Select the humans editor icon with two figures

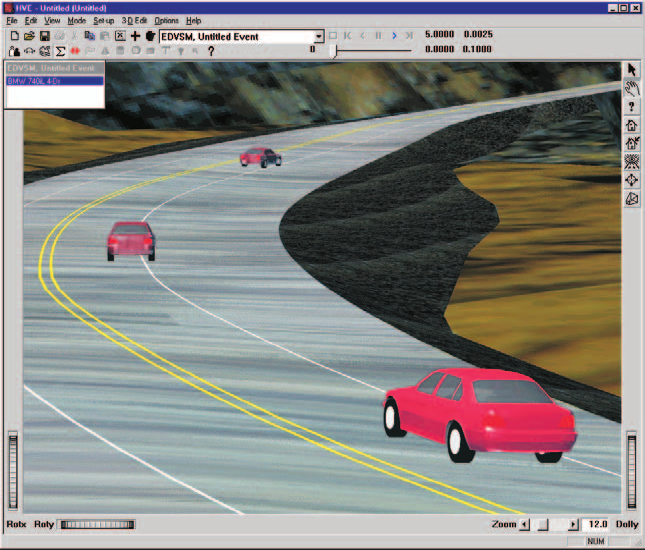[x=14, y=51]
